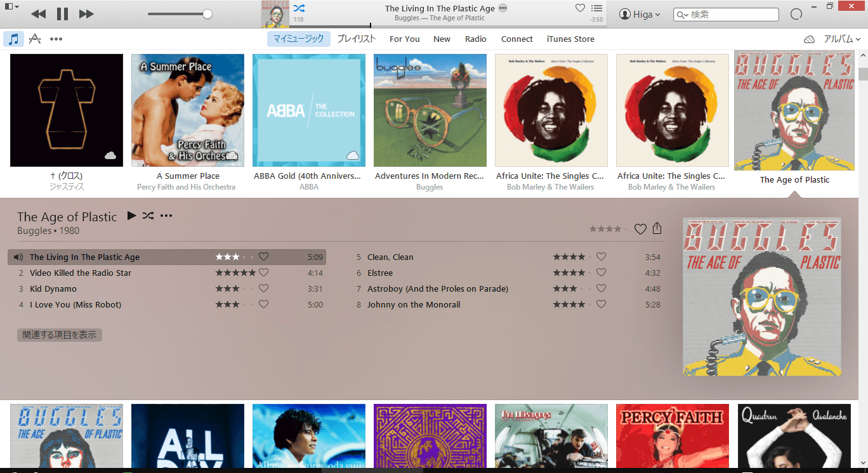Open Adventures In Modern Recording album cover
The height and width of the screenshot is (473, 868).
click(x=430, y=110)
